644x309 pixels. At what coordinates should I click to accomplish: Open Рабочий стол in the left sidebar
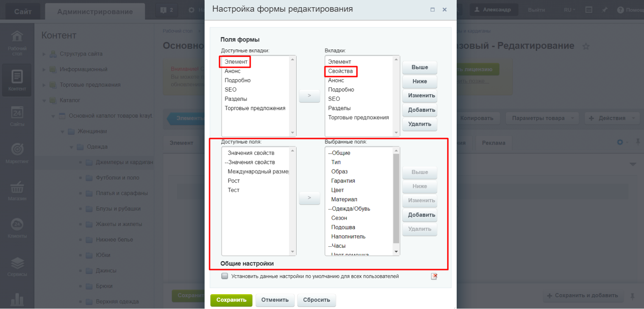[17, 42]
